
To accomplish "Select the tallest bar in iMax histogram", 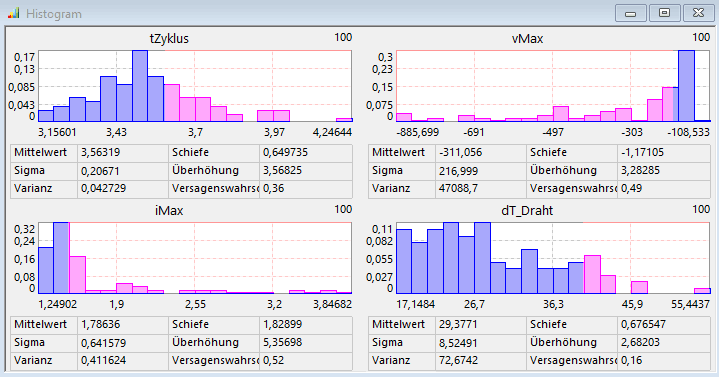I will [61, 258].
